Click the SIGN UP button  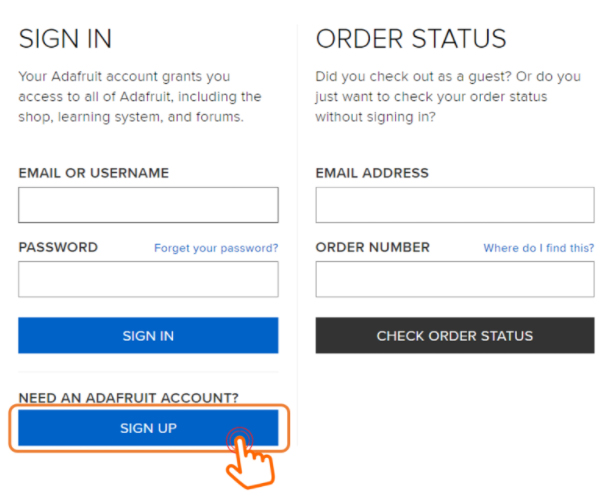pos(148,428)
